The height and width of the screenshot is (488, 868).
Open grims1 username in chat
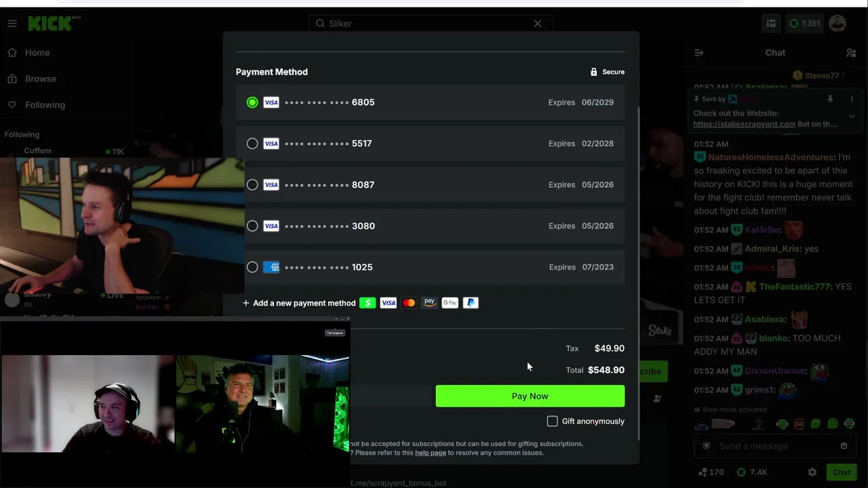click(x=759, y=390)
